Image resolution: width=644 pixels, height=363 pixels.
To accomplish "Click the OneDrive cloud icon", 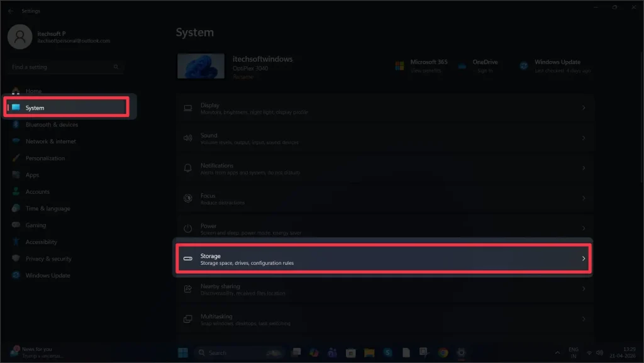I will tap(460, 65).
